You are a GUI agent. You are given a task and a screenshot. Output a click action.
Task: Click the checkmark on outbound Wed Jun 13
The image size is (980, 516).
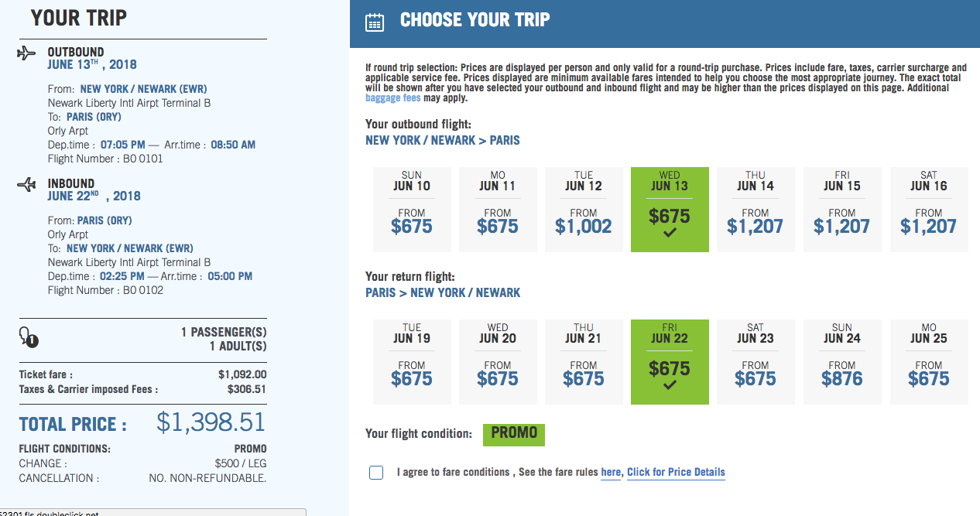pos(670,233)
